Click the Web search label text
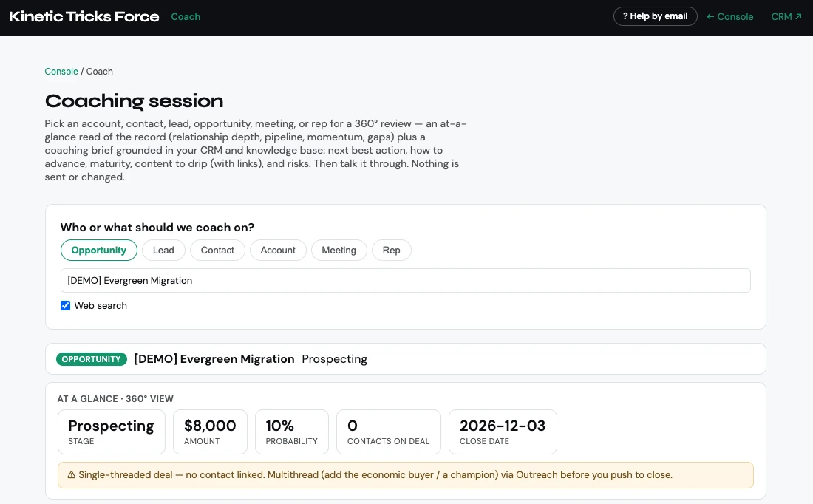This screenshot has height=504, width=813. click(101, 305)
